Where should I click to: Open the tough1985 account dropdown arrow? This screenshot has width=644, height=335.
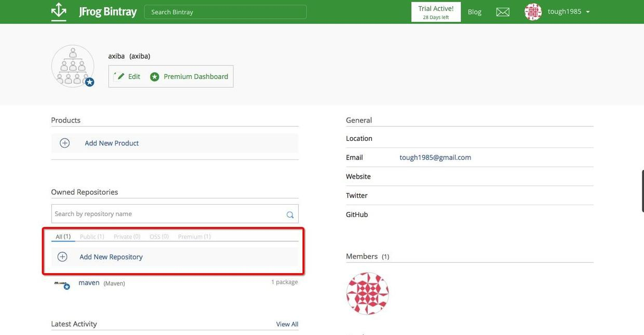click(x=588, y=12)
